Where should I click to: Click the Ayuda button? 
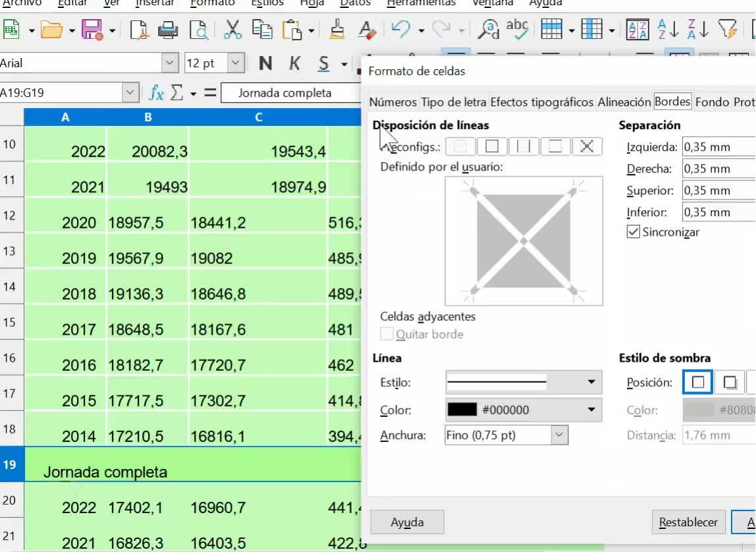(x=407, y=522)
